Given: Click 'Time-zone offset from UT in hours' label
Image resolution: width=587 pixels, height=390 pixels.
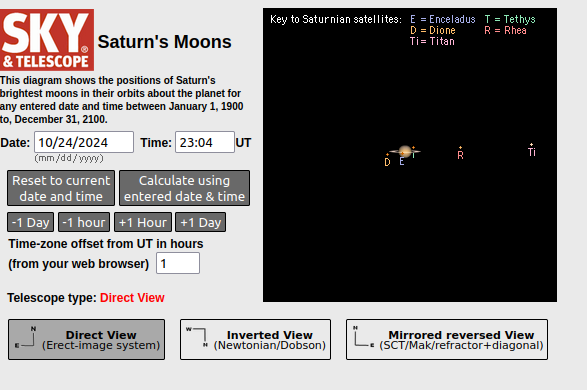Looking at the screenshot, I should click(x=106, y=244).
